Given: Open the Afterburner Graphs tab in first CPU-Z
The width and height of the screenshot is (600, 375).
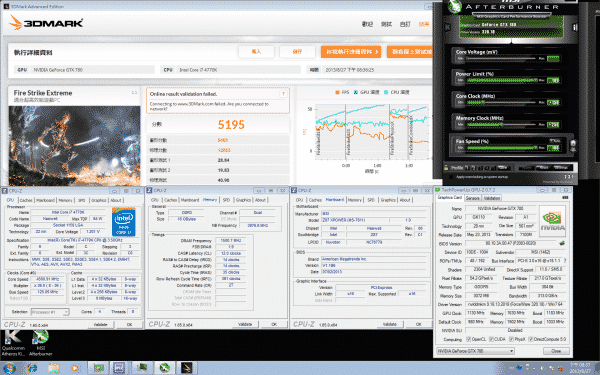Looking at the screenshot, I should point(98,200).
